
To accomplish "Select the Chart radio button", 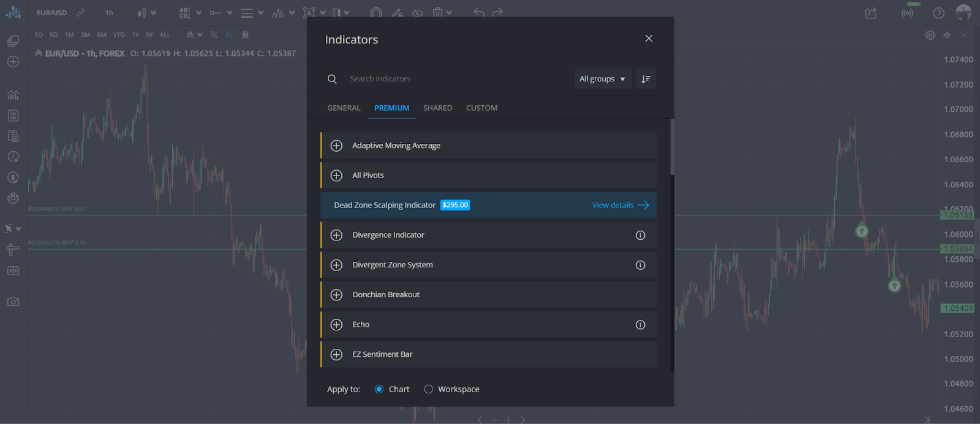I will [x=379, y=389].
